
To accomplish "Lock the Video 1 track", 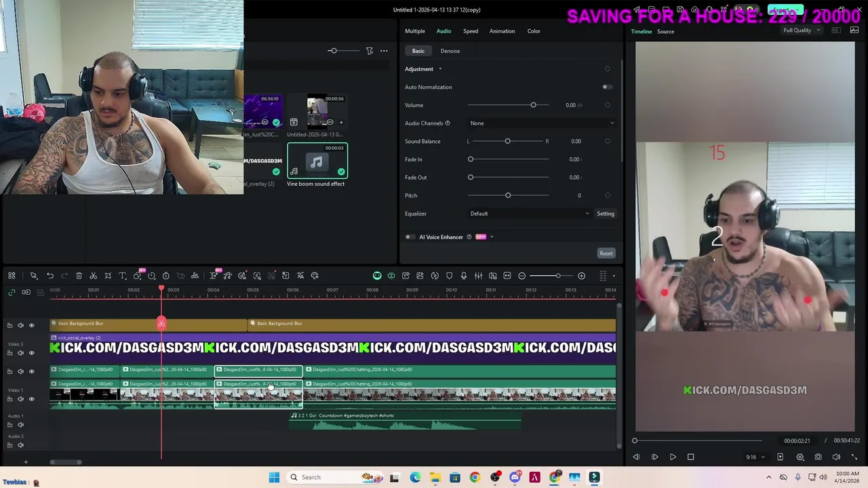I will pyautogui.click(x=10, y=399).
